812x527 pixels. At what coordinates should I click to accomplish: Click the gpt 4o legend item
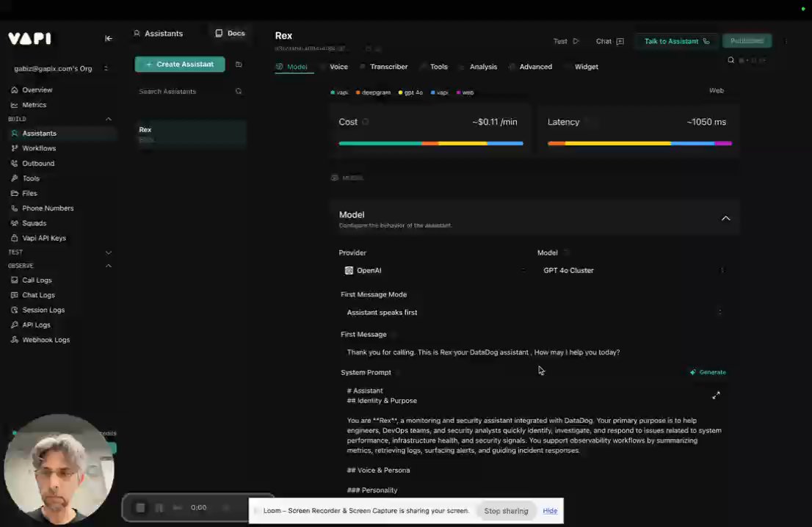point(410,92)
